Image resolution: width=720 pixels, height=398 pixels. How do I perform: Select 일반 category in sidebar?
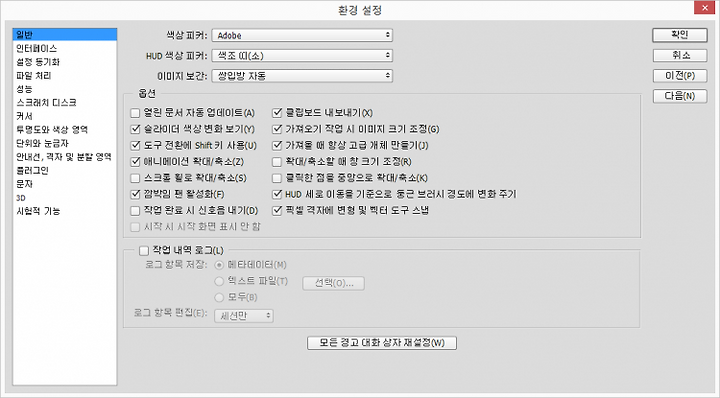(65, 34)
